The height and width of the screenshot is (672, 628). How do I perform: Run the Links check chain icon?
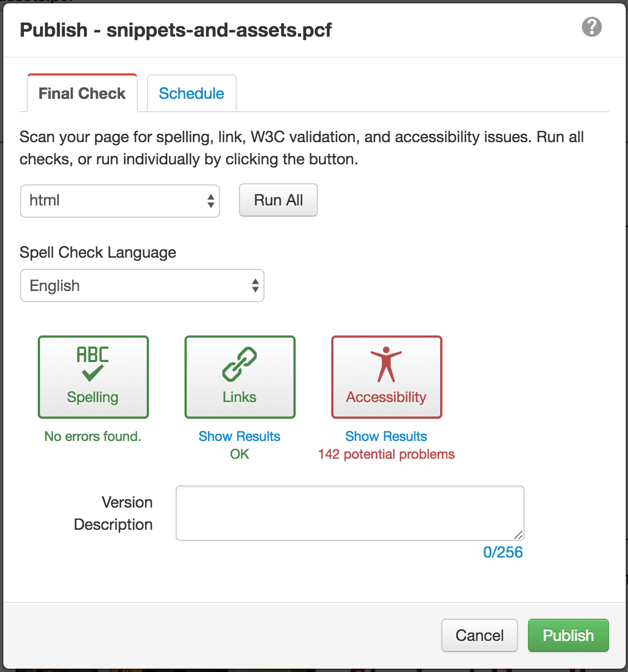pyautogui.click(x=240, y=377)
